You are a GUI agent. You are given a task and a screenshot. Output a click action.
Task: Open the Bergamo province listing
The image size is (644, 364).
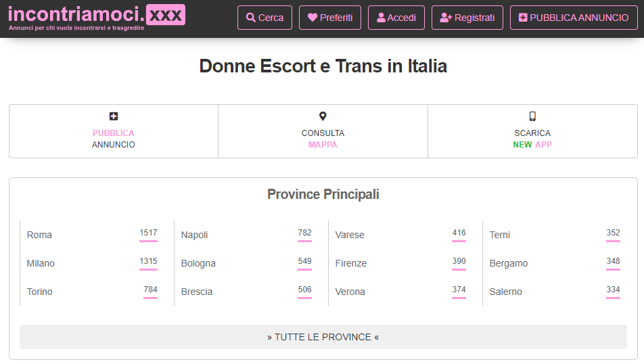coord(509,263)
